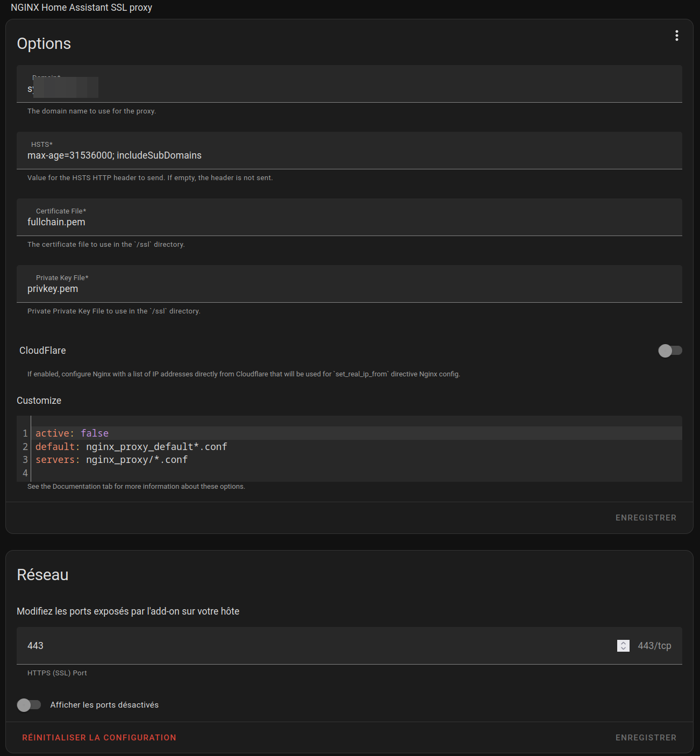Focus the HSTS header value field
This screenshot has height=756, width=700.
[349, 155]
